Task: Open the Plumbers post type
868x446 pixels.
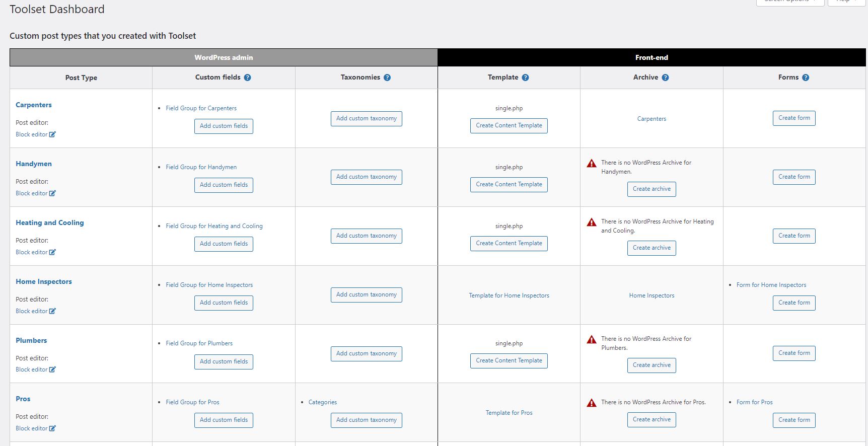Action: 31,340
